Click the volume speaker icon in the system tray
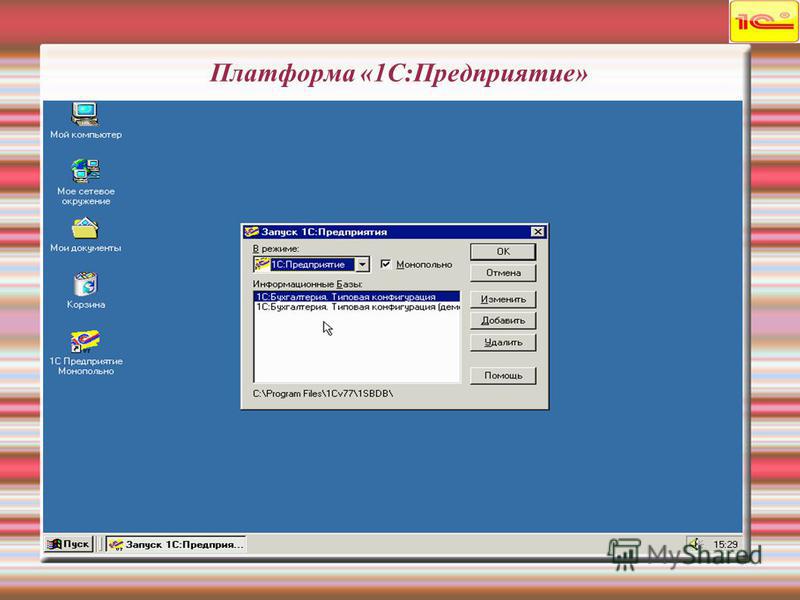800x600 pixels. point(696,544)
